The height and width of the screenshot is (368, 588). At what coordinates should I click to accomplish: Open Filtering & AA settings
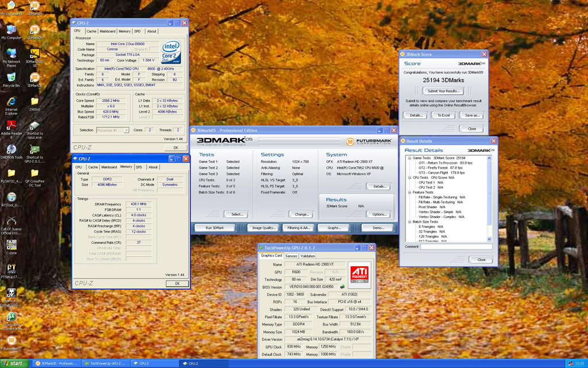click(x=299, y=228)
